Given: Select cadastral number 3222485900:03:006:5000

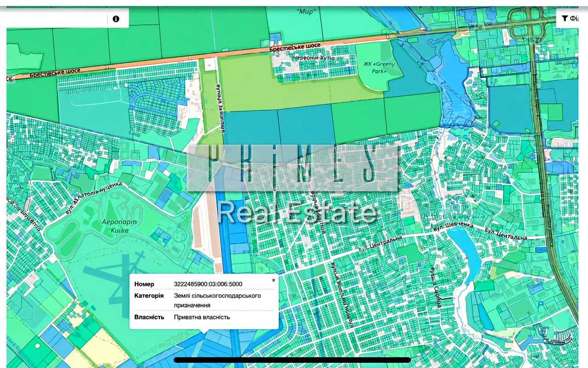Looking at the screenshot, I should click(208, 284).
